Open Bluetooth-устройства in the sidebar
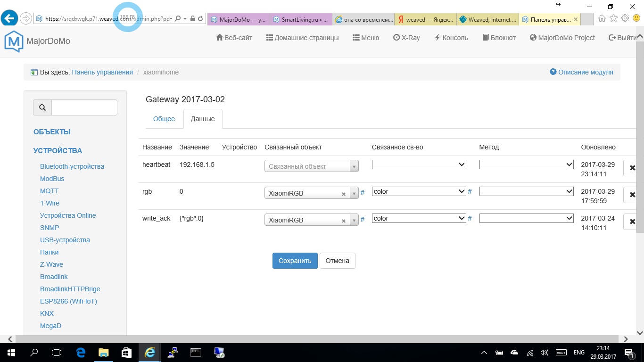 (72, 166)
